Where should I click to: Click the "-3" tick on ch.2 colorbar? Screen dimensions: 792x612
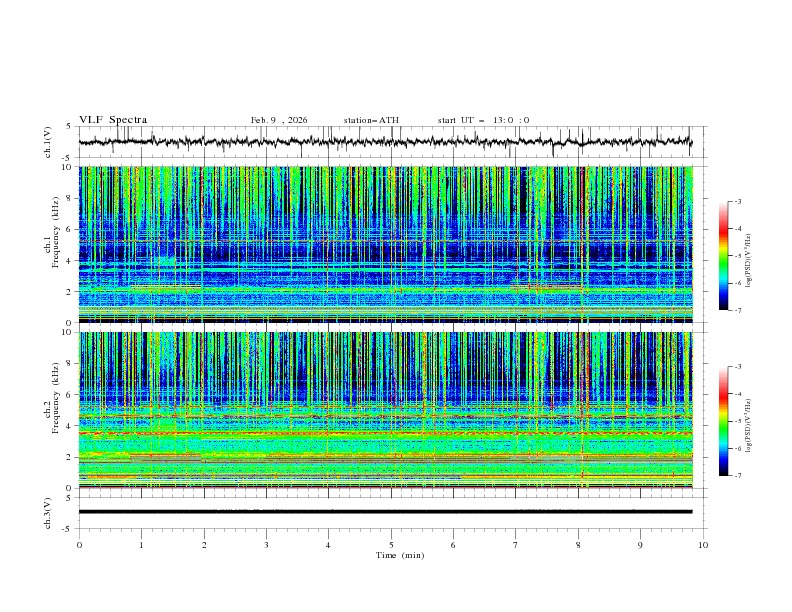737,367
